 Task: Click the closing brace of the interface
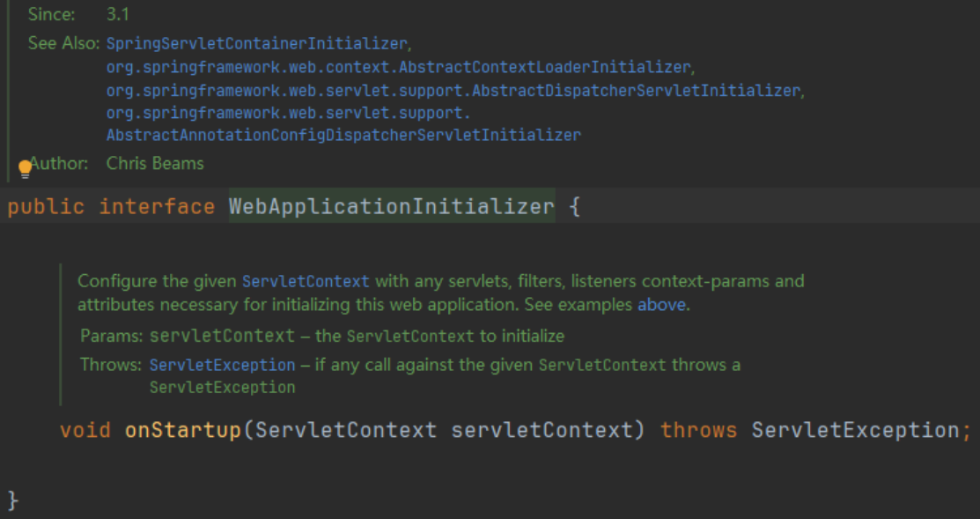(13, 500)
